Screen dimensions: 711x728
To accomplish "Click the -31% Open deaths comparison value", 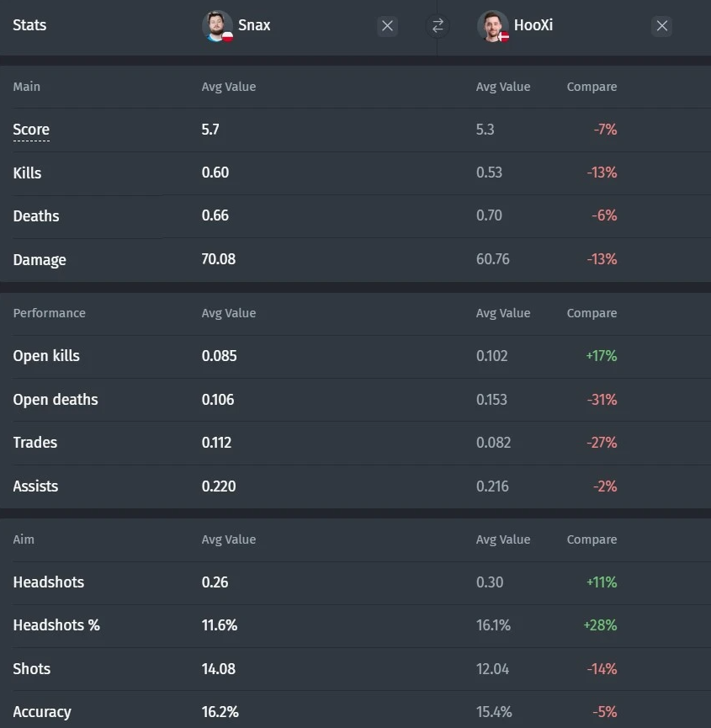I will click(x=602, y=400).
